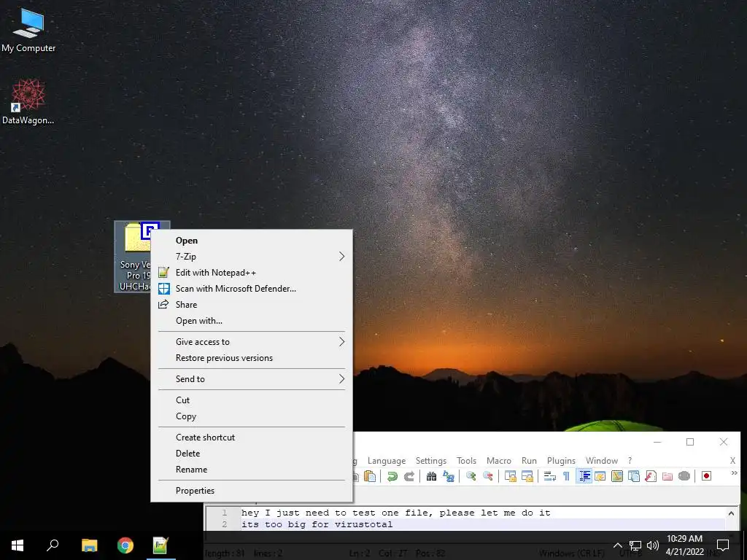Toggle synchronize horizontal scrolling icon
Screen dimensions: 747x560
click(x=527, y=476)
